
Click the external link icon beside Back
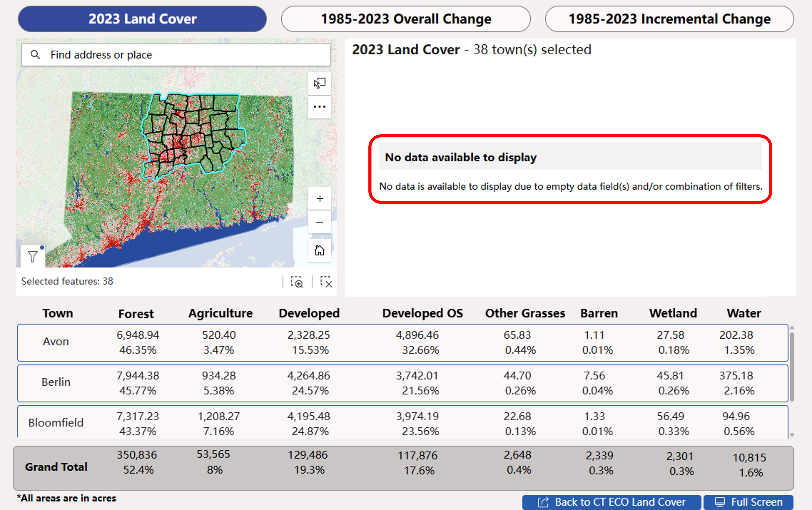[543, 502]
